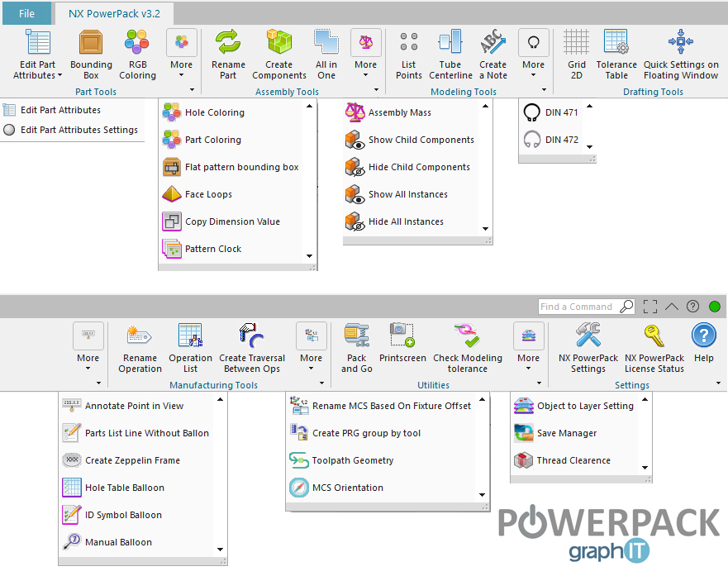Run Create Traversal Between Ops
Viewport: 728px width, 576px height.
(252, 348)
